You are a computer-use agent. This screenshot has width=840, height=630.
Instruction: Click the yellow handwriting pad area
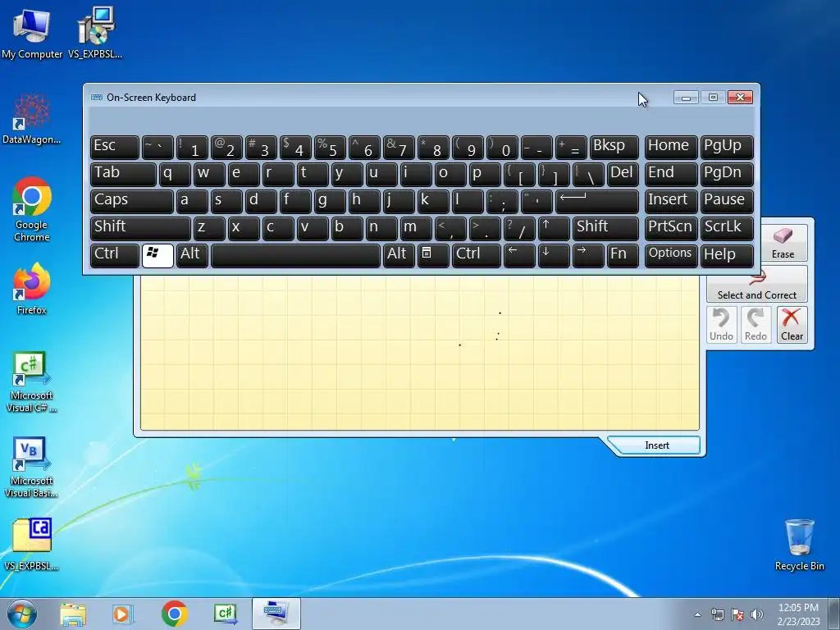(419, 353)
